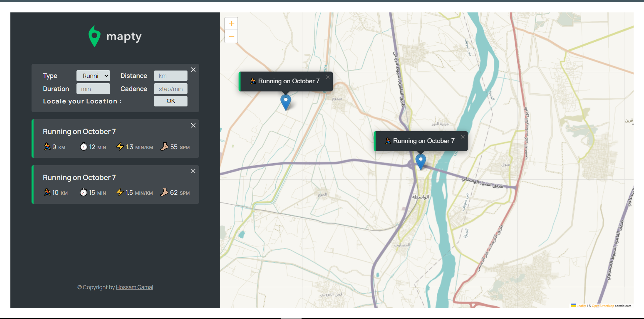Open the Hossam Gamal copyright link

point(135,287)
